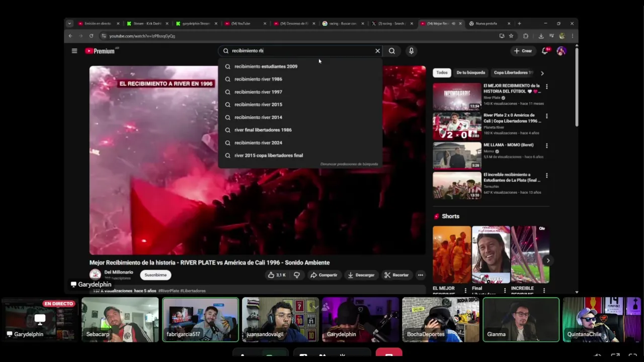Screen dimensions: 644x362
Task: Click the magnifier search button
Action: 391,51
